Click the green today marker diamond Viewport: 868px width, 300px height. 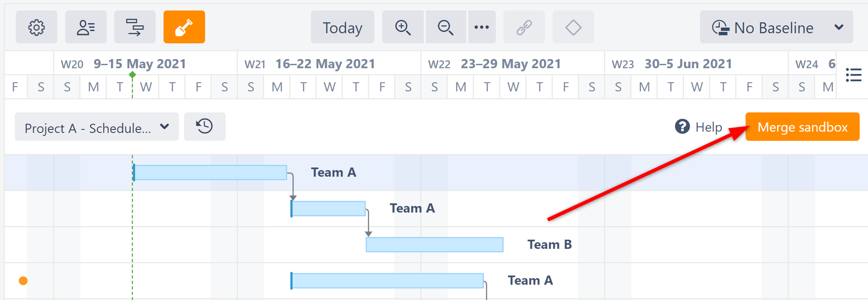[132, 75]
